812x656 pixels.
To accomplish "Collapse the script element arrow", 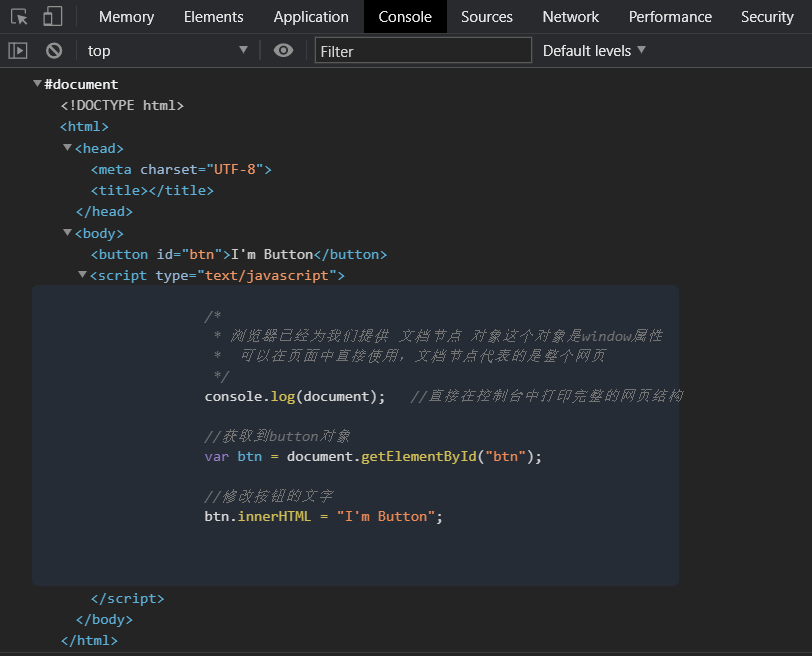I will [82, 274].
